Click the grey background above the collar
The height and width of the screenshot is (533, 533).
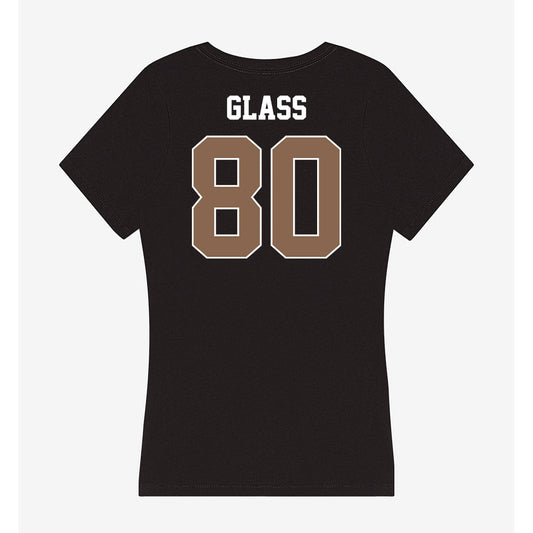266,24
